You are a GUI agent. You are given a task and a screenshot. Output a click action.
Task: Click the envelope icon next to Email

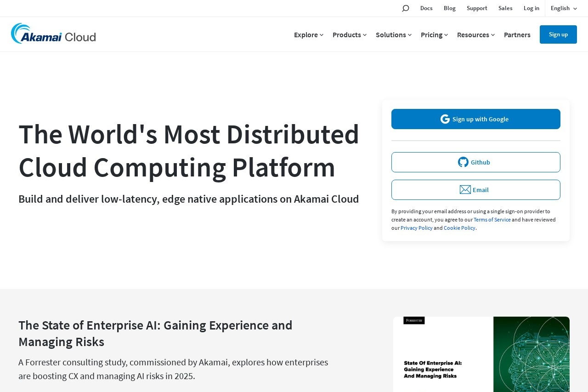[x=465, y=189]
